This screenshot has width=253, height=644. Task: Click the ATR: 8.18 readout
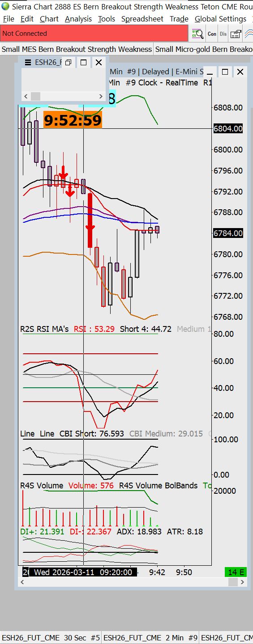point(184,532)
